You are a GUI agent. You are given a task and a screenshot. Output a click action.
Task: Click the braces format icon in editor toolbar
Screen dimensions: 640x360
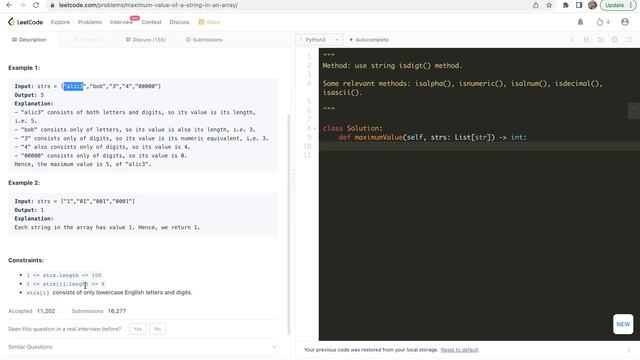pyautogui.click(x=586, y=40)
